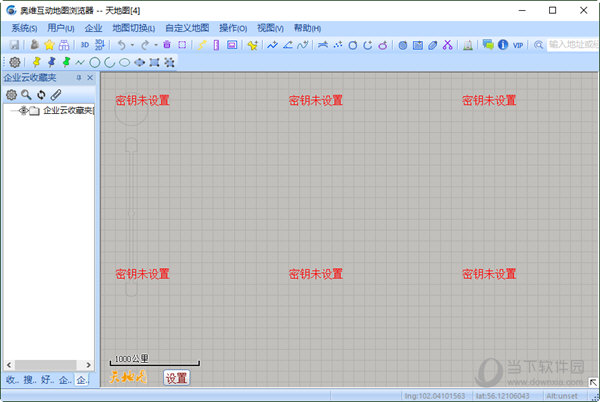Toggle eye visibility of 企业云收藏夹 folder

[x=23, y=110]
